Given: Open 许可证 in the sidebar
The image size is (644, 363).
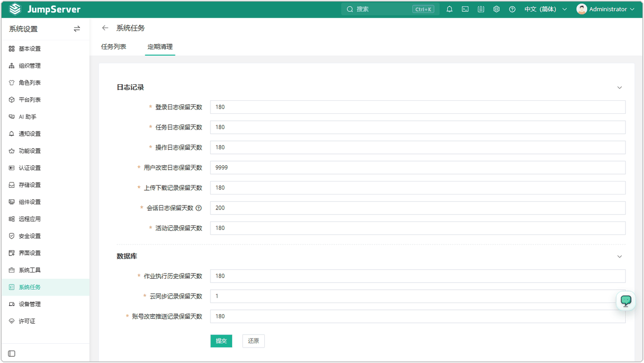Looking at the screenshot, I should point(45,321).
